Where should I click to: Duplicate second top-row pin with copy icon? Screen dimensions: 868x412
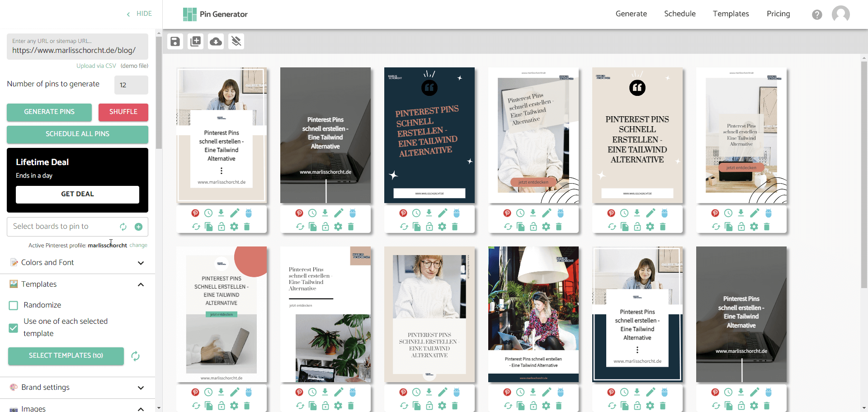pyautogui.click(x=313, y=227)
